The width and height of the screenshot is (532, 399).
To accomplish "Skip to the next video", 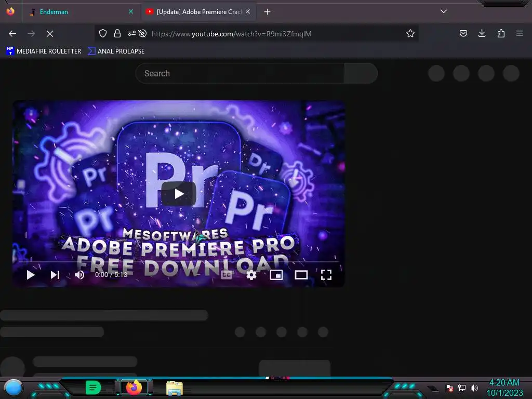I will click(55, 275).
